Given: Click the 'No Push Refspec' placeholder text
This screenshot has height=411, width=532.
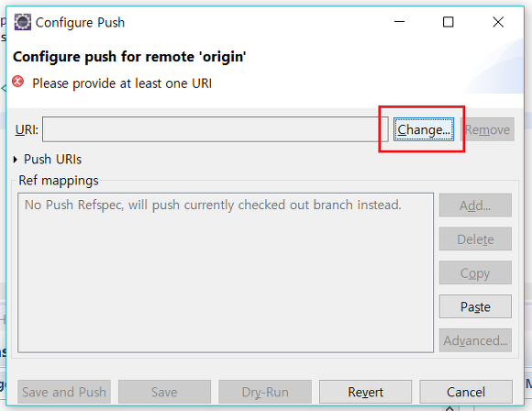Looking at the screenshot, I should click(213, 205).
